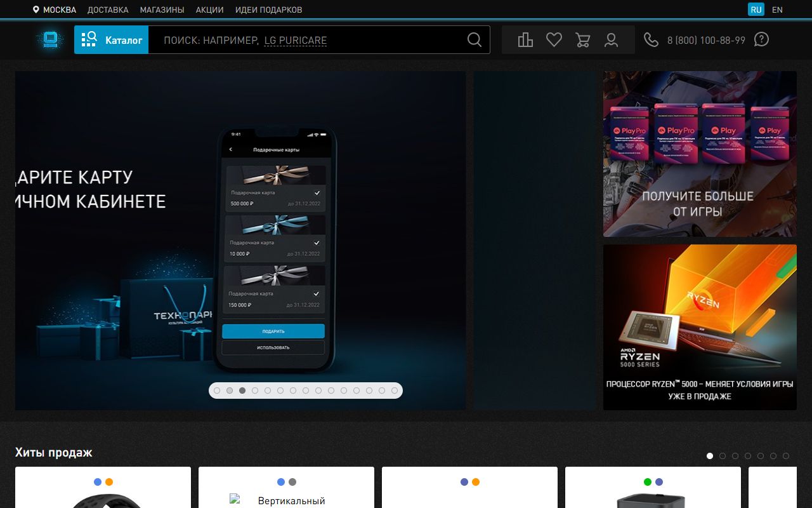Select last dot of Хиты продаж pager
The image size is (812, 508).
click(x=786, y=456)
